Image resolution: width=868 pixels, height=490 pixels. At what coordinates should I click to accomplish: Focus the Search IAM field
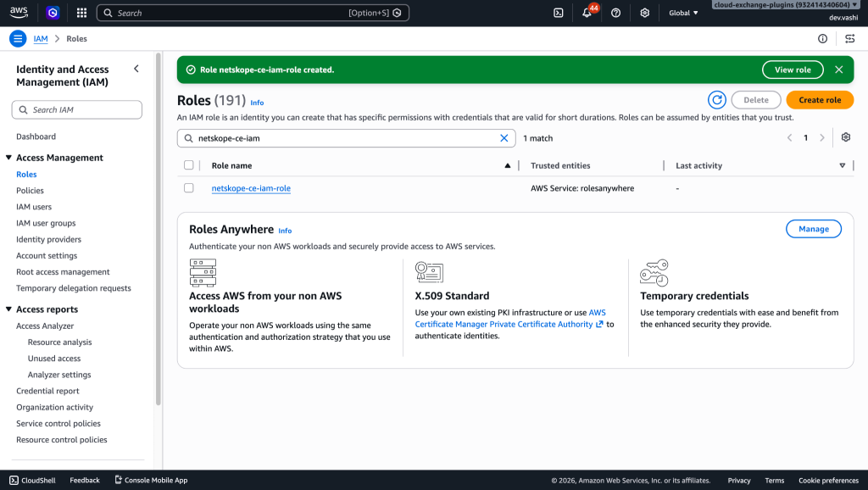(77, 109)
